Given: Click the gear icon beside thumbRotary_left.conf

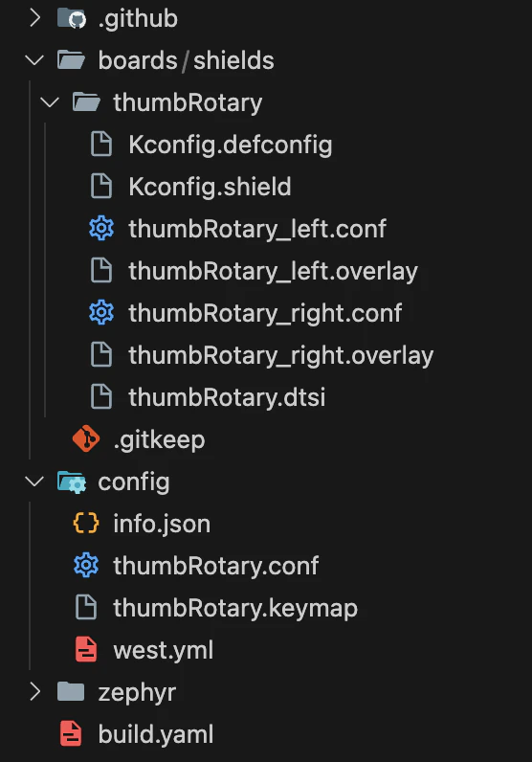Looking at the screenshot, I should click(101, 229).
